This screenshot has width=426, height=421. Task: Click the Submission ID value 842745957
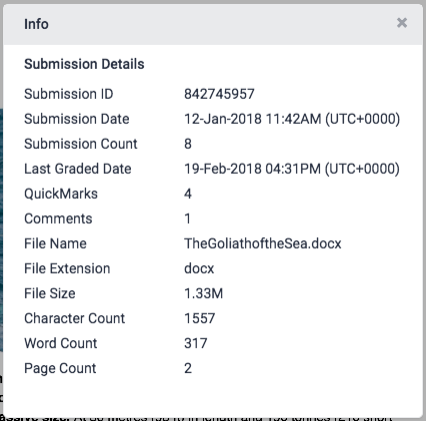click(219, 94)
